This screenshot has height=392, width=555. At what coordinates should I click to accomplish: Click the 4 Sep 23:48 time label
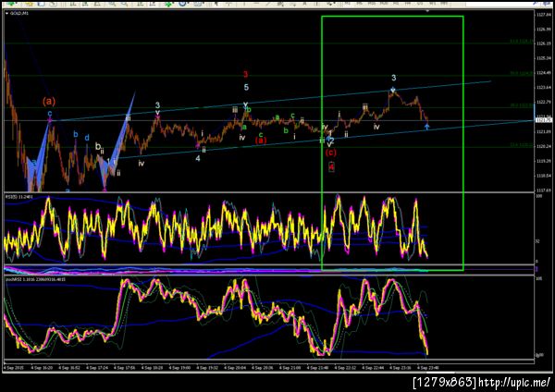428,368
